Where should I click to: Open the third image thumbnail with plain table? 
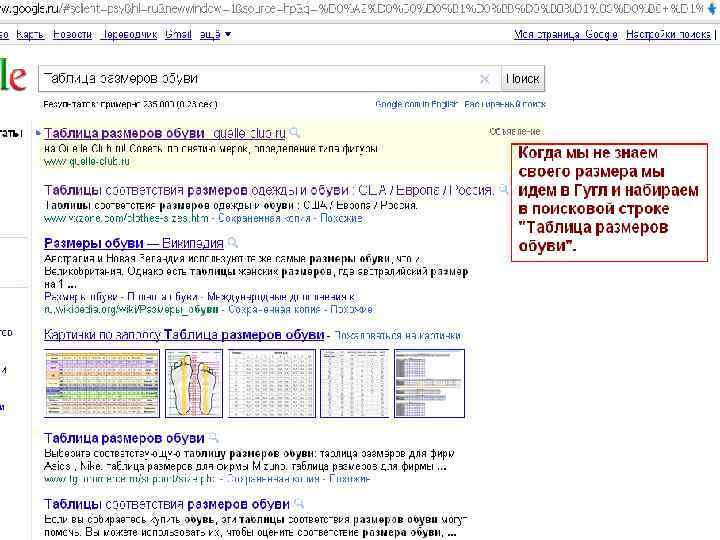[272, 383]
